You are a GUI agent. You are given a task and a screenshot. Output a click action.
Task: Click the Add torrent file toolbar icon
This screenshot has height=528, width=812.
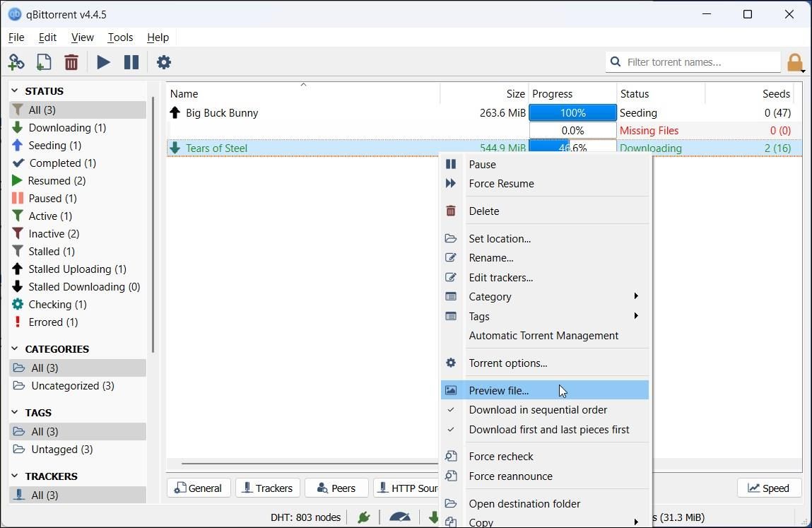[x=44, y=62]
